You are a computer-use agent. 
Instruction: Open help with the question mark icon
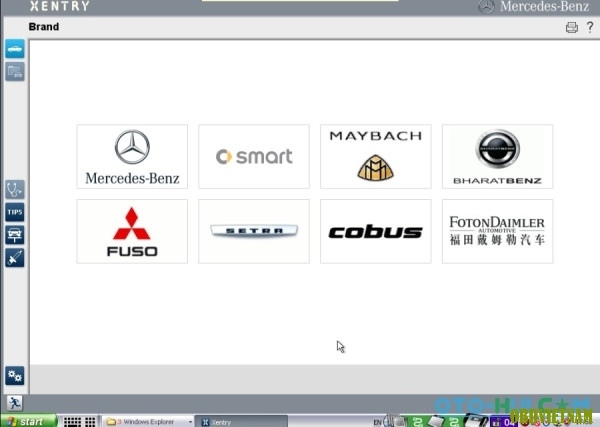click(590, 27)
